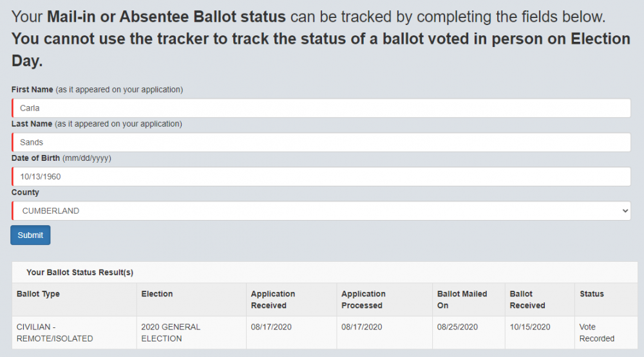
Task: Select the 2020 GENERAL ELECTION cell
Action: [x=171, y=333]
